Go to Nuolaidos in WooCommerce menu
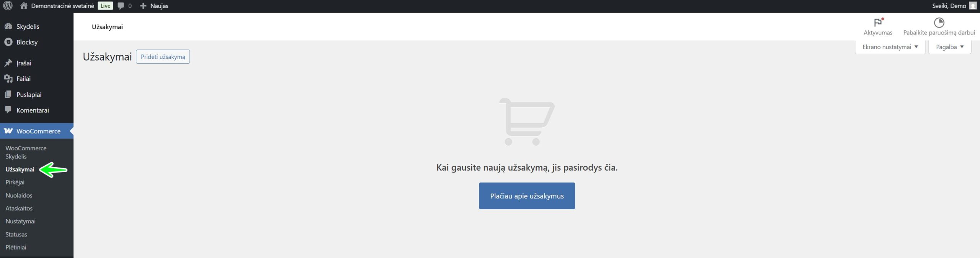 [19, 195]
